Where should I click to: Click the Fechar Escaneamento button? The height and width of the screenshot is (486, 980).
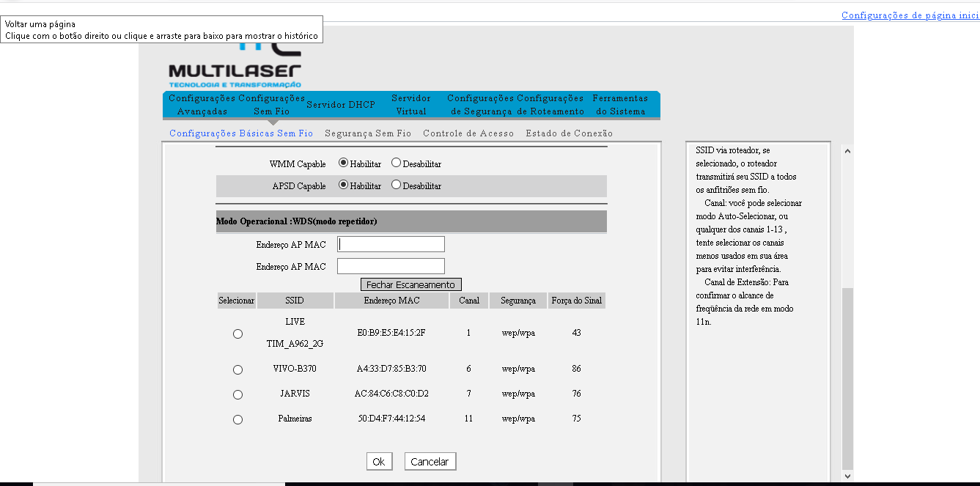(x=410, y=284)
